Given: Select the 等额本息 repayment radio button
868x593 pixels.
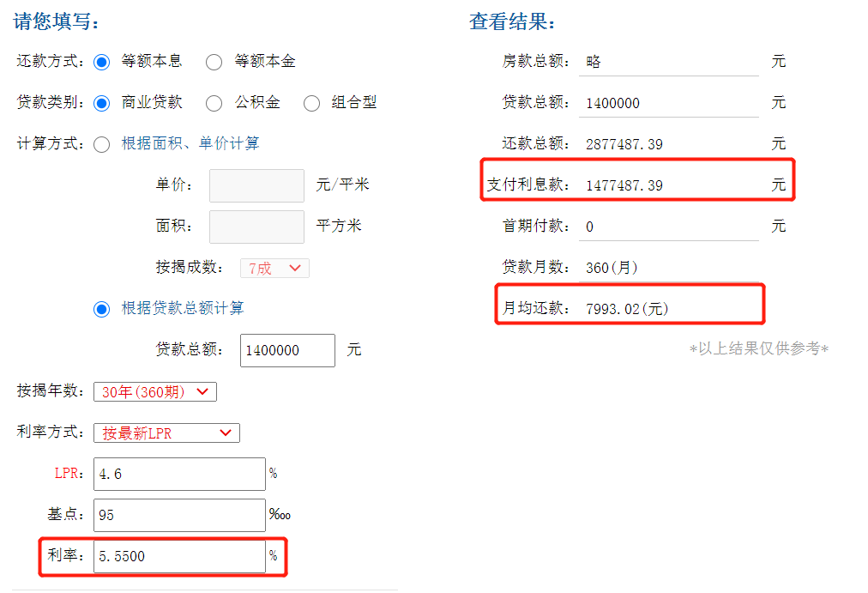Looking at the screenshot, I should (x=102, y=62).
